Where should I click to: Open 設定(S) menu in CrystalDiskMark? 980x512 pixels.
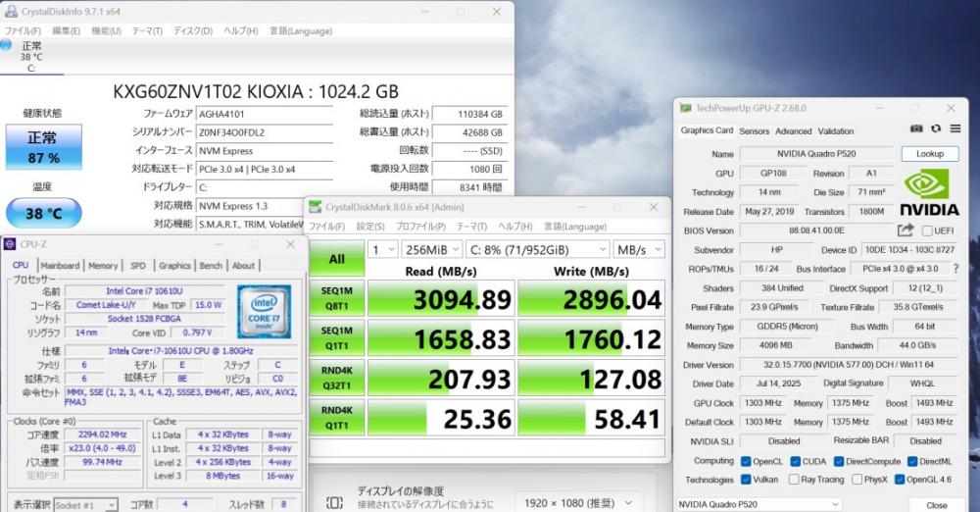pyautogui.click(x=370, y=226)
